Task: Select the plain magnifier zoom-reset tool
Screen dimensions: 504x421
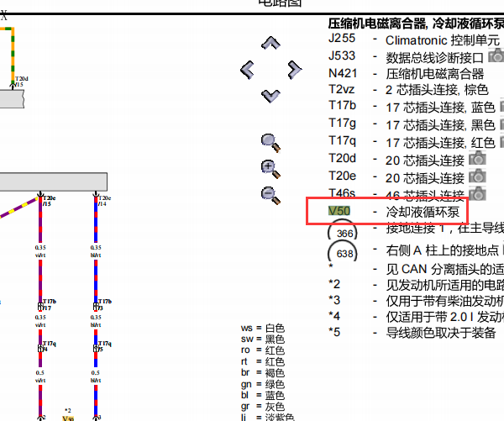Action: click(270, 143)
